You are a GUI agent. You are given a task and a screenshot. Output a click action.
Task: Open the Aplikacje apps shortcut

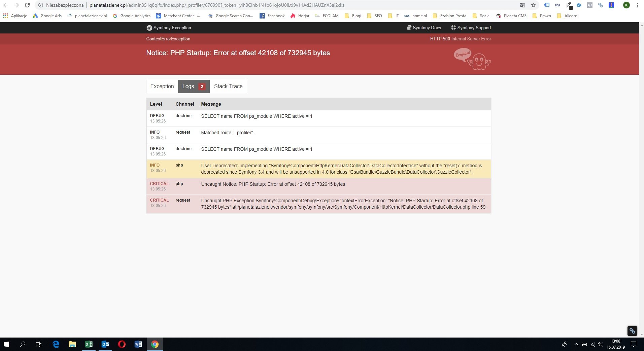pos(15,16)
